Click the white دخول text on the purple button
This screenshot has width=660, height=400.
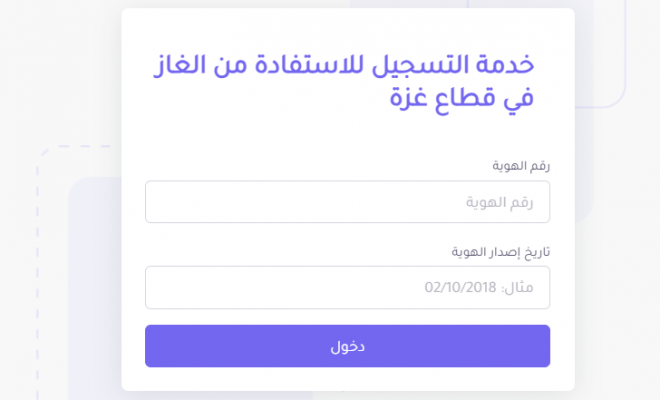click(347, 347)
